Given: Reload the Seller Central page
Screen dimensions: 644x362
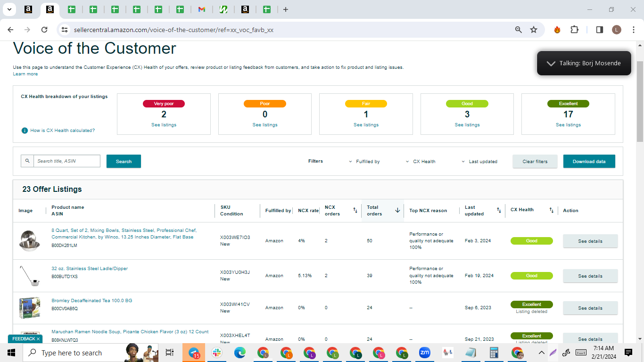Looking at the screenshot, I should coord(44,30).
